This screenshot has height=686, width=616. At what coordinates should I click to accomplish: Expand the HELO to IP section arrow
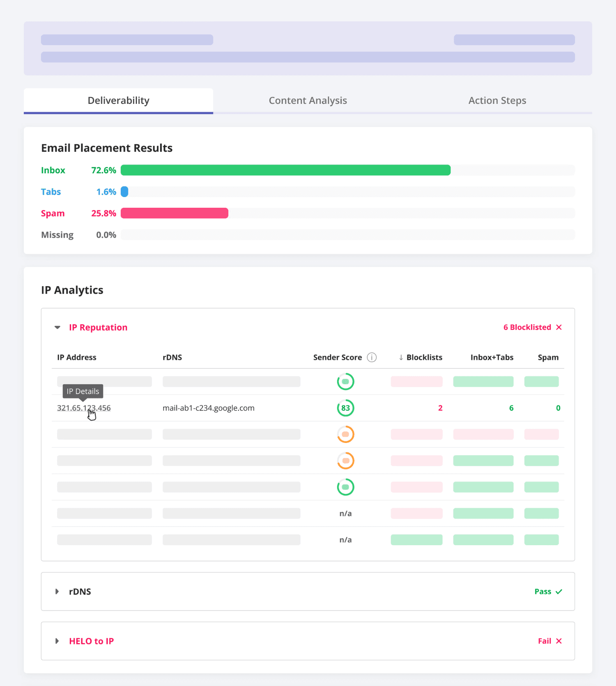point(57,641)
